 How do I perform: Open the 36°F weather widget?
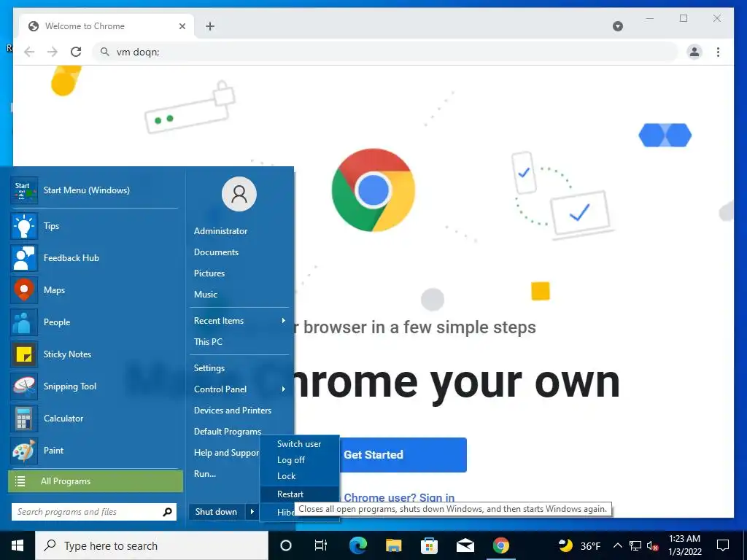[x=579, y=545]
